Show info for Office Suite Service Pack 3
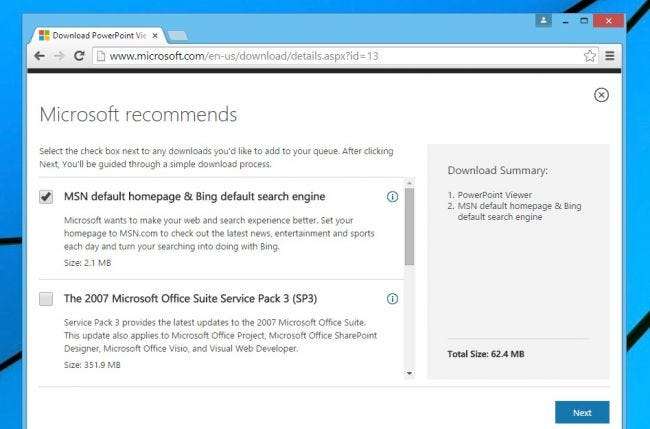650x429 pixels. pyautogui.click(x=392, y=298)
